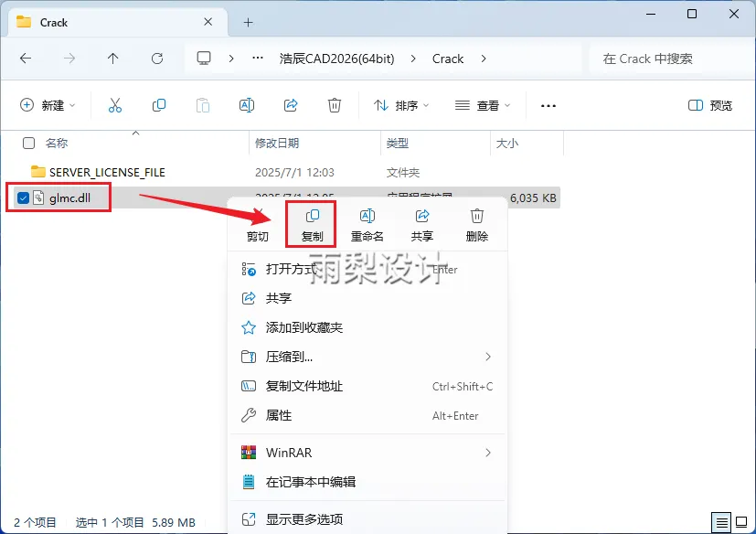The image size is (756, 534).
Task: Click the 在 Crack 中搜索 search box
Action: tap(670, 59)
